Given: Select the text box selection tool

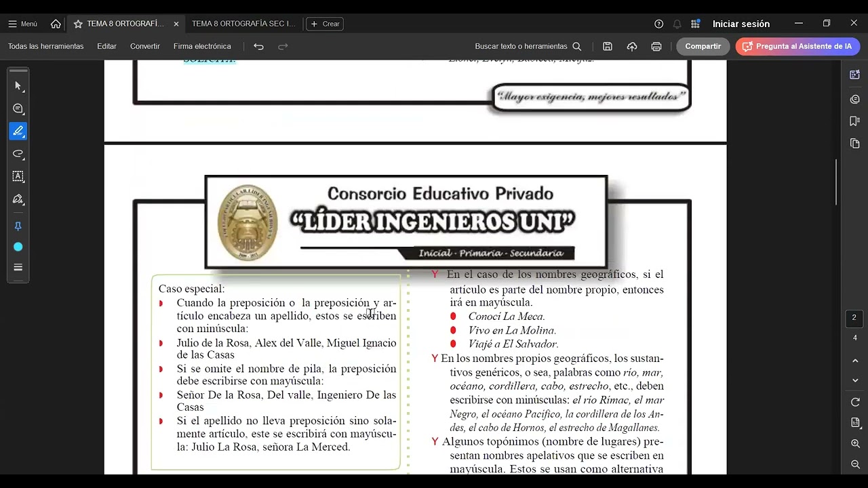Looking at the screenshot, I should [x=18, y=176].
